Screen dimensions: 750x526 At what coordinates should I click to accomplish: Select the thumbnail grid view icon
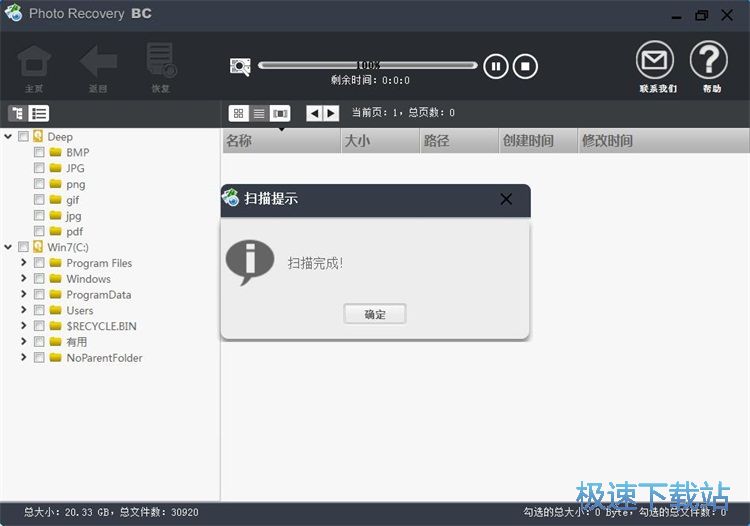(239, 113)
